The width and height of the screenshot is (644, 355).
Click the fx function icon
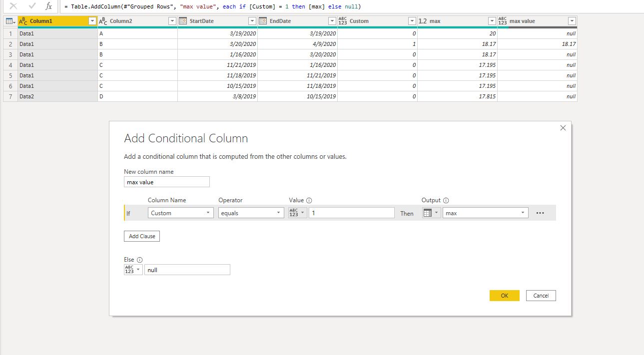tap(48, 6)
